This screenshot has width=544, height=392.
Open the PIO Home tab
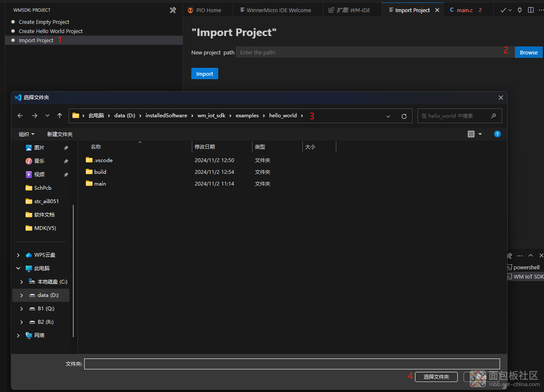pos(208,10)
